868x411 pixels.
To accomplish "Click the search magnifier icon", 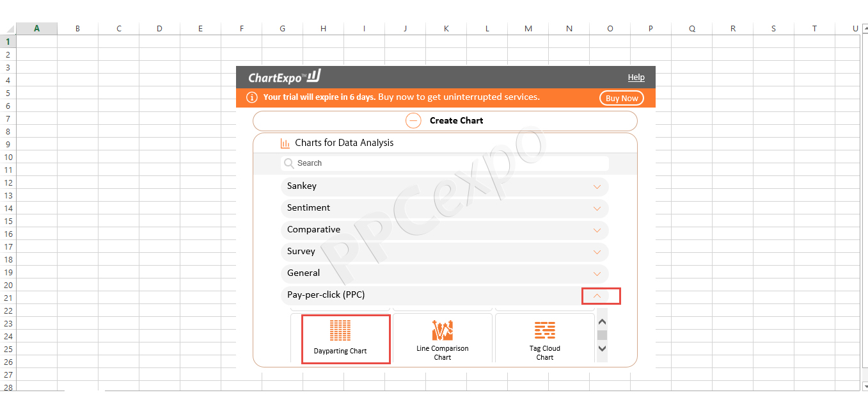I will [289, 163].
